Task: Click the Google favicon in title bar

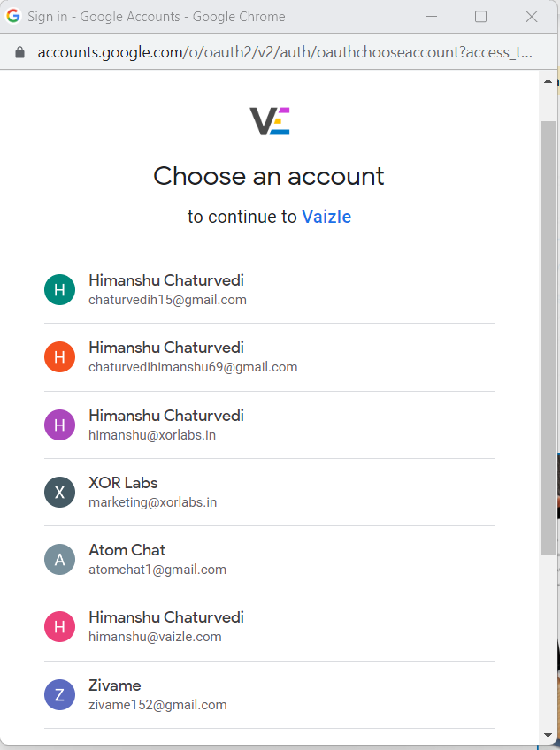Action: click(x=13, y=16)
